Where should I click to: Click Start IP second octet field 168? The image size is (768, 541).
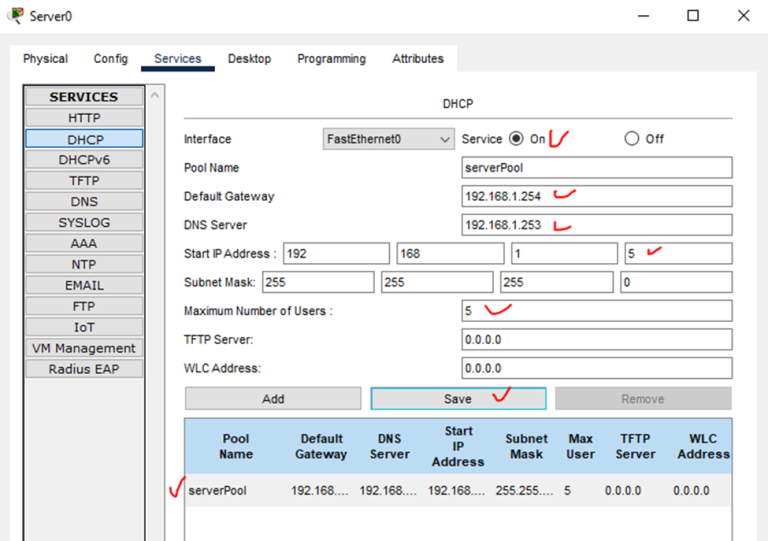[x=450, y=254]
